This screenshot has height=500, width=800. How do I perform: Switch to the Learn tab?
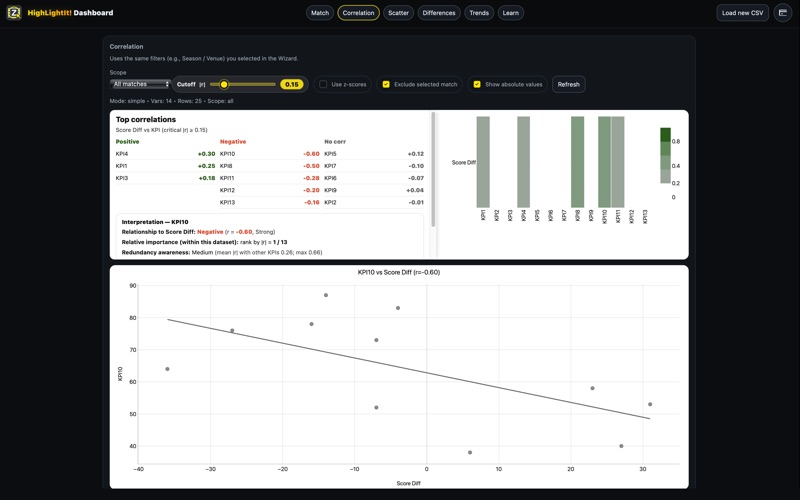point(510,13)
